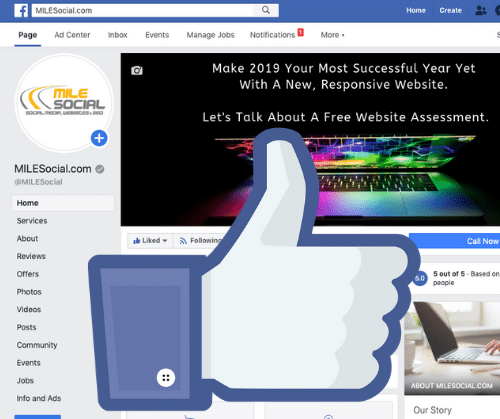Expand the More dropdown menu
This screenshot has width=500, height=419.
332,35
